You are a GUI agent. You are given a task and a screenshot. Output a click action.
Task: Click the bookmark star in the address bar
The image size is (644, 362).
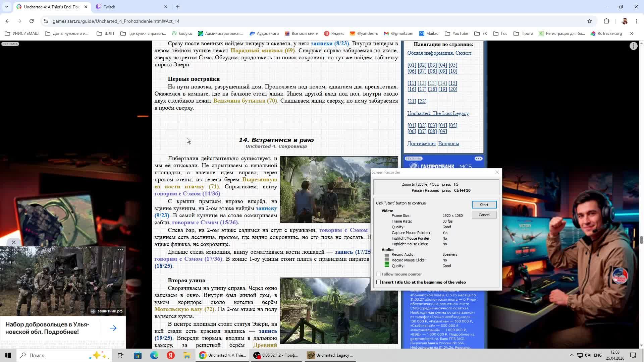click(x=589, y=21)
